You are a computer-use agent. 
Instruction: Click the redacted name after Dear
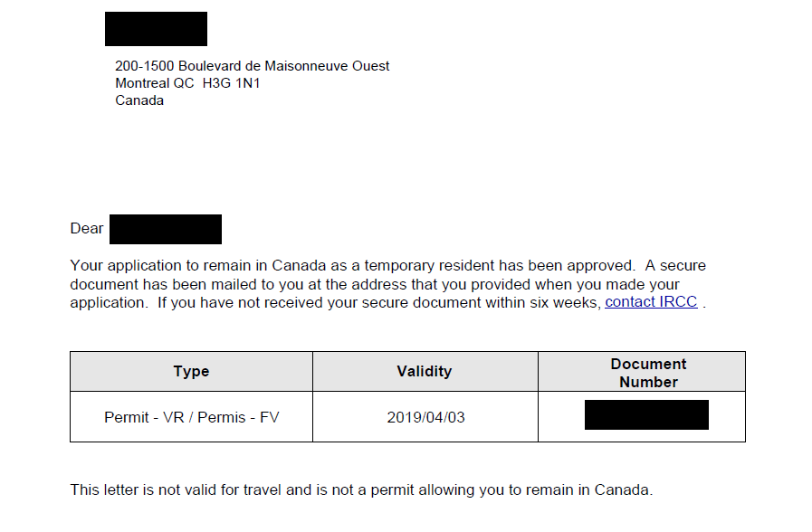165,229
